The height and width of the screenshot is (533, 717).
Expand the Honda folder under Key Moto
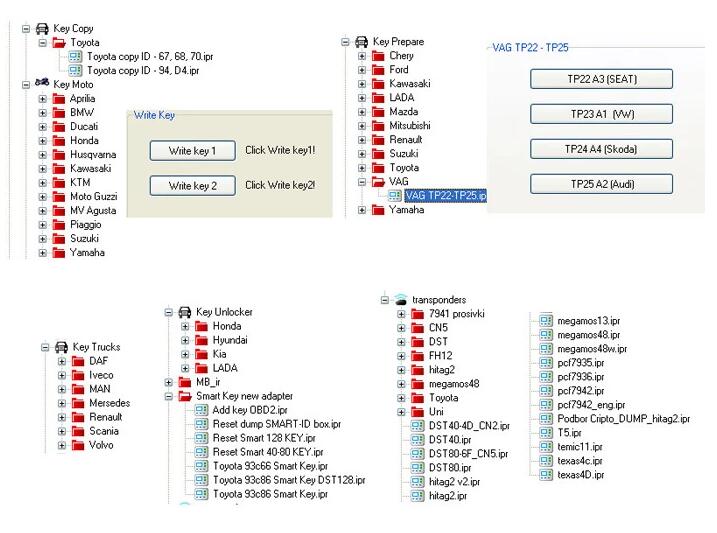click(43, 141)
